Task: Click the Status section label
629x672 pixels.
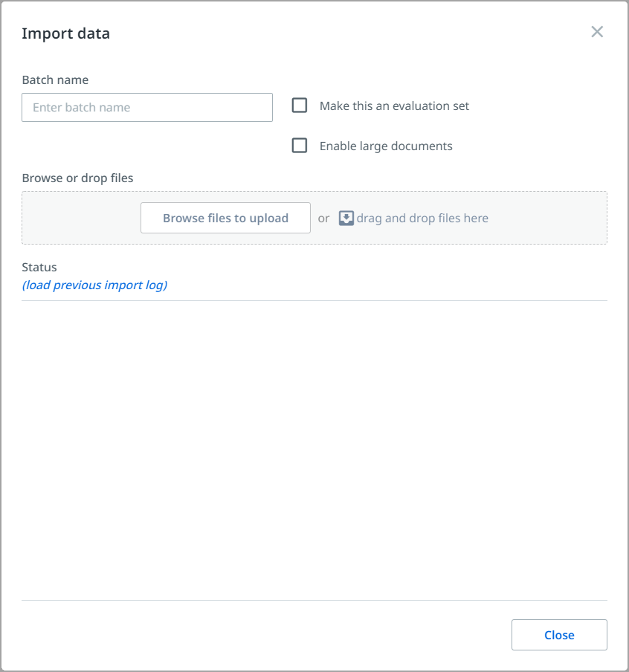Action: coord(39,267)
